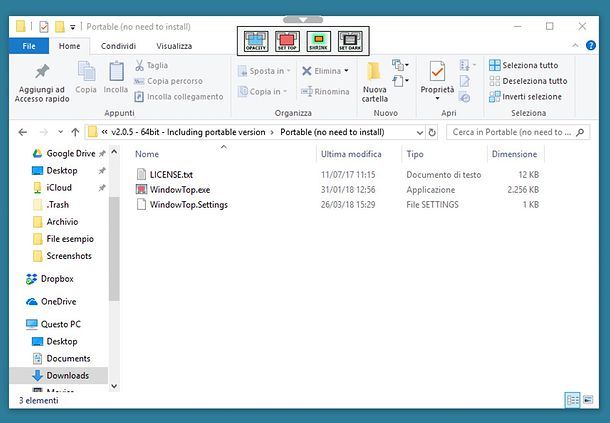Click Seleziona tutto
The height and width of the screenshot is (423, 610).
[524, 65]
